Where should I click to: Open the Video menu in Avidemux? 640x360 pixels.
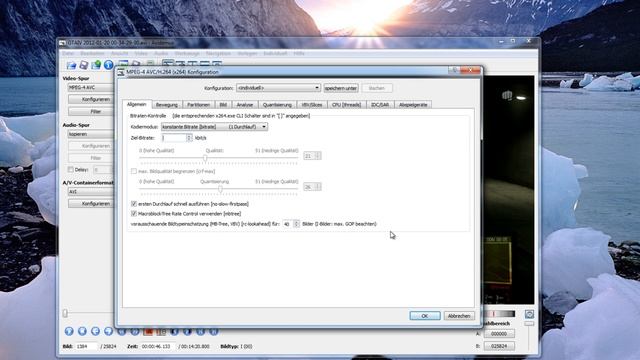[141, 53]
